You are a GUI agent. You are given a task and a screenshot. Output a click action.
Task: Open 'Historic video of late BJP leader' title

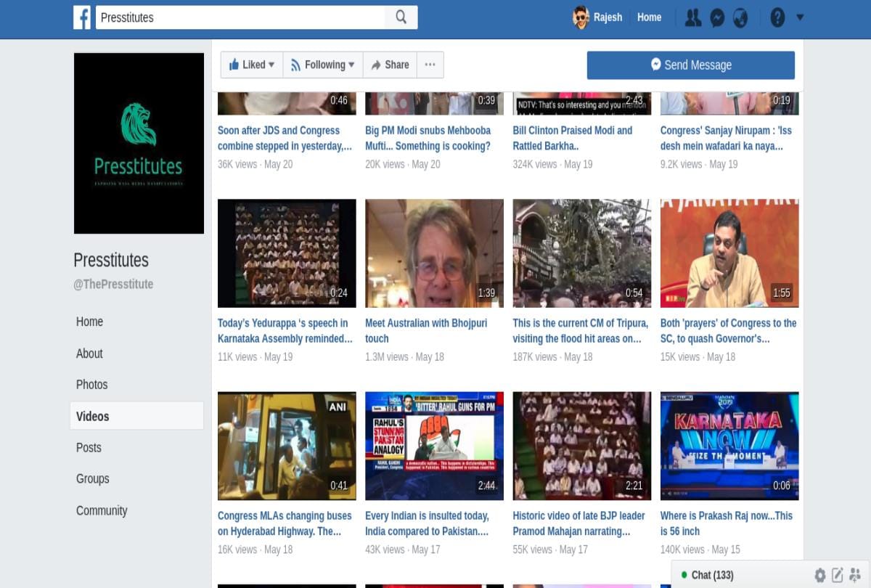579,523
